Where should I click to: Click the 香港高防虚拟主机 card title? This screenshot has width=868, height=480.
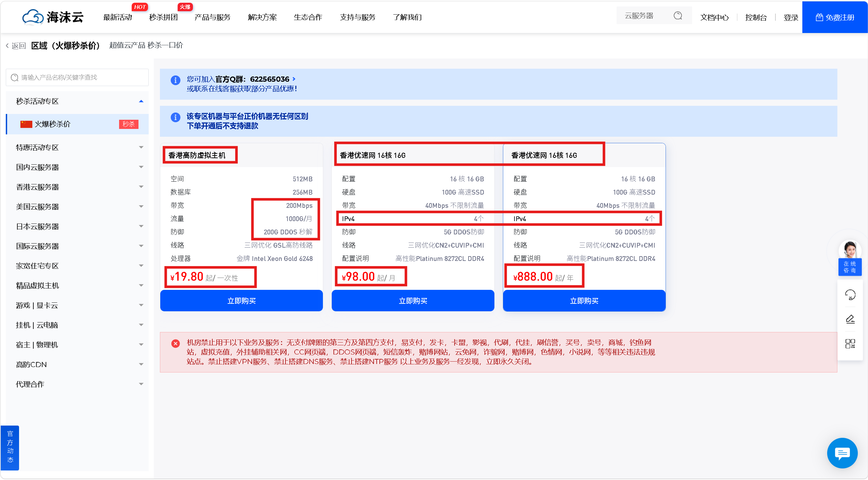click(197, 155)
